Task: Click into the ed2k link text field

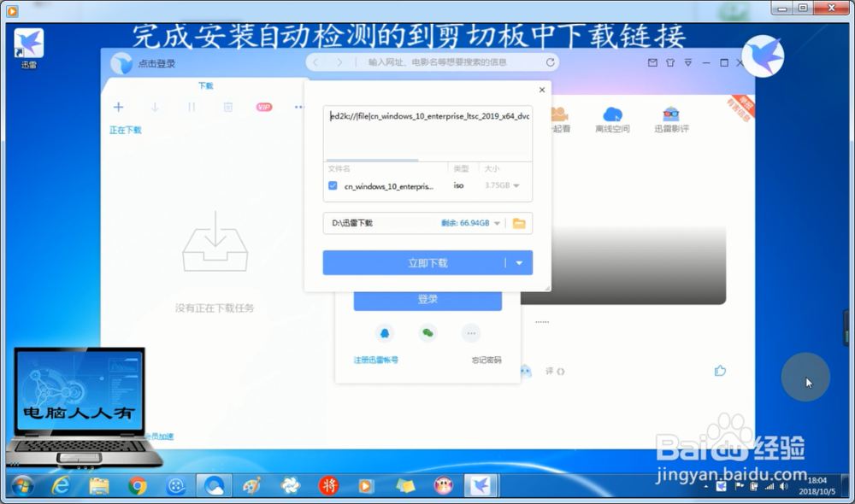Action: (428, 132)
